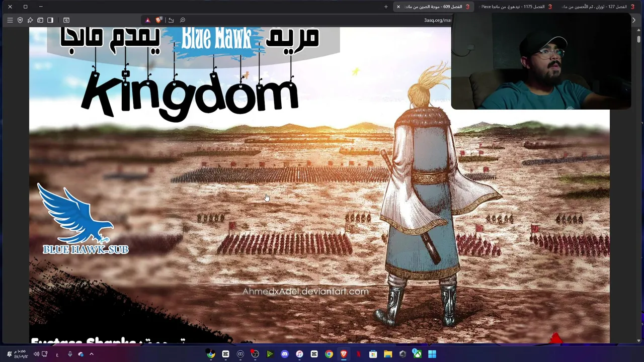Viewport: 644px width, 362px height.
Task: Open Microsoft Store from taskbar
Action: [373, 354]
